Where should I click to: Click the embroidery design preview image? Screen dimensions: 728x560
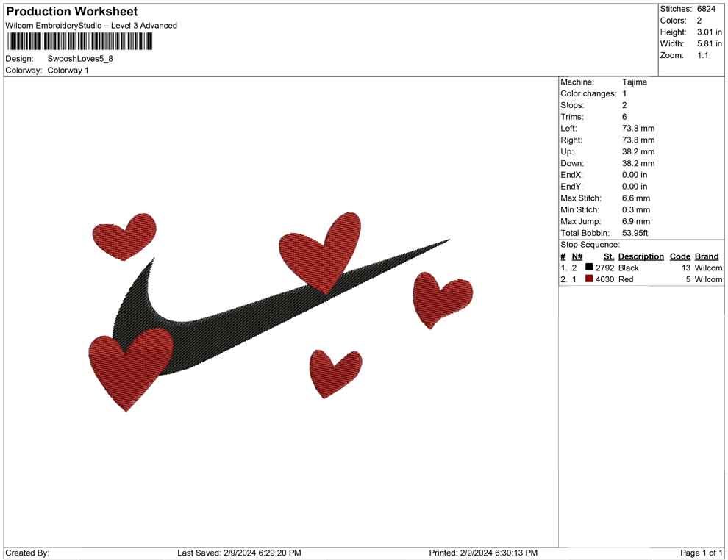[x=280, y=312]
